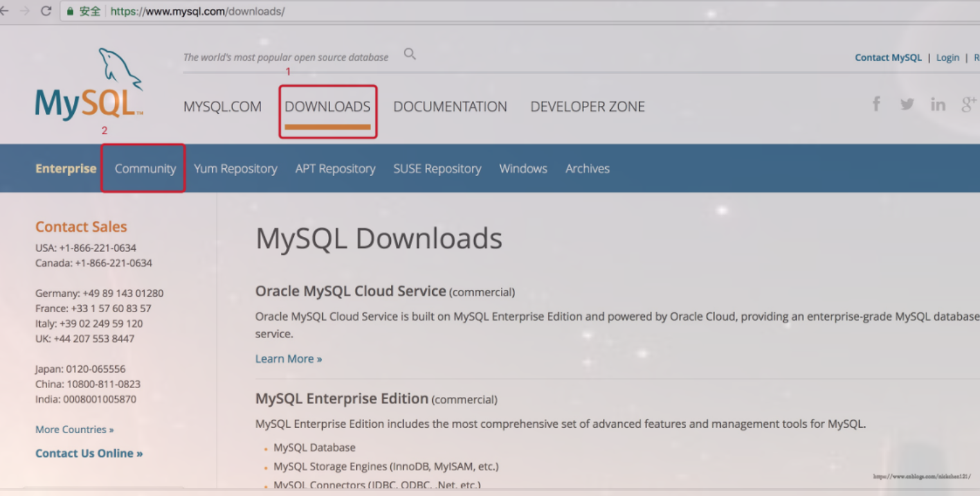Click the India: 0008001005870 line
Screen dimensions: 980x496
tap(86, 399)
